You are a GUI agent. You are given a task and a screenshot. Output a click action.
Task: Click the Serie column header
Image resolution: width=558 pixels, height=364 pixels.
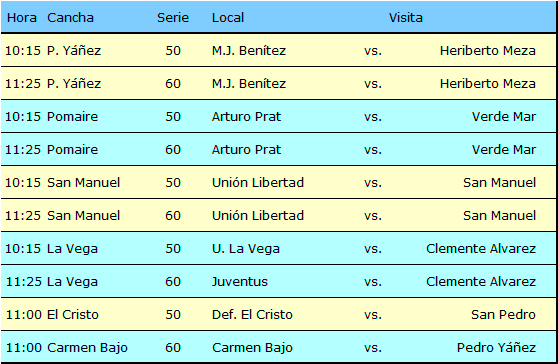click(173, 17)
